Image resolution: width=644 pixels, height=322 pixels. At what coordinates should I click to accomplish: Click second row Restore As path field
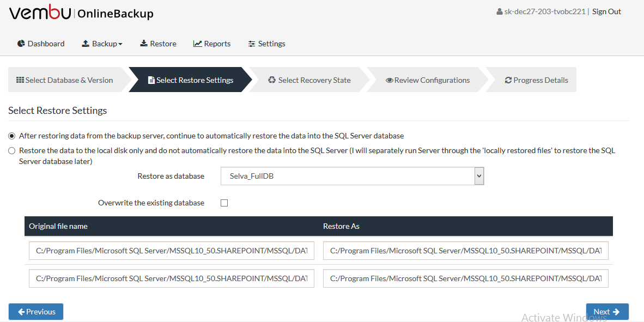(x=466, y=278)
